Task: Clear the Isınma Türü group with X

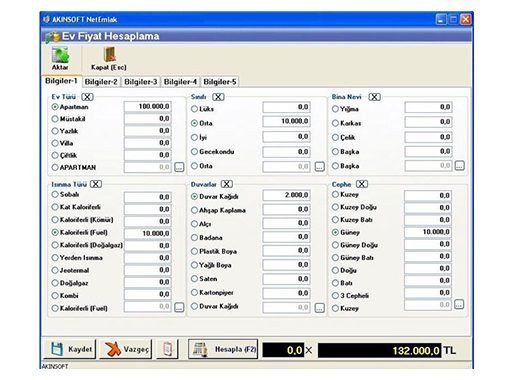Action: tap(96, 184)
